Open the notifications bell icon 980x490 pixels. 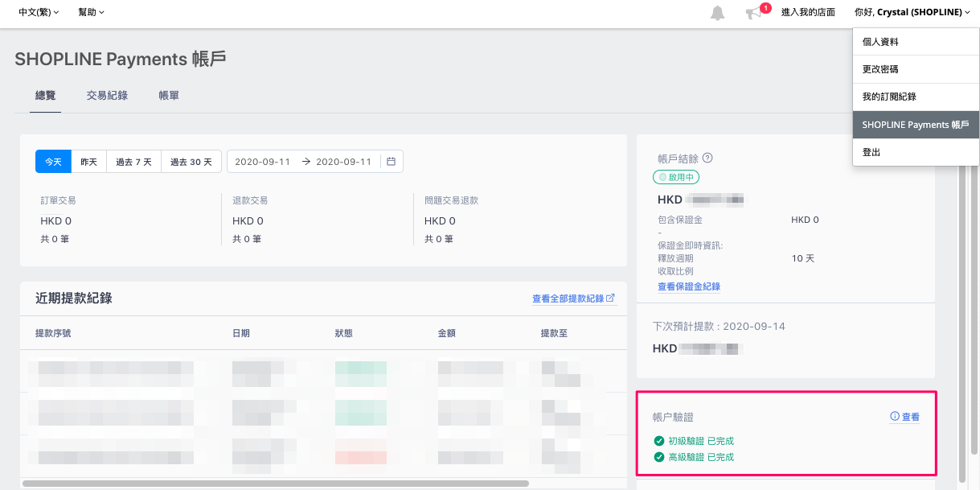pos(717,13)
